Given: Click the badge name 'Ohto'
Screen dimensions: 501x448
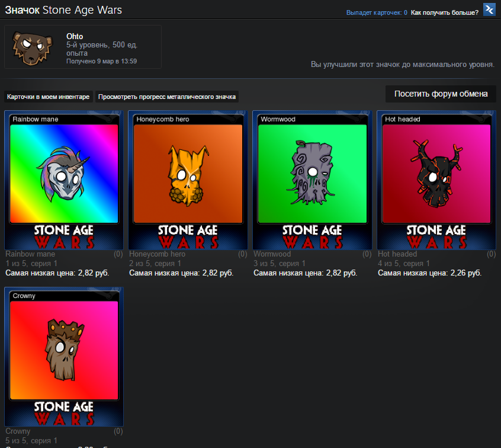Looking at the screenshot, I should tap(75, 37).
